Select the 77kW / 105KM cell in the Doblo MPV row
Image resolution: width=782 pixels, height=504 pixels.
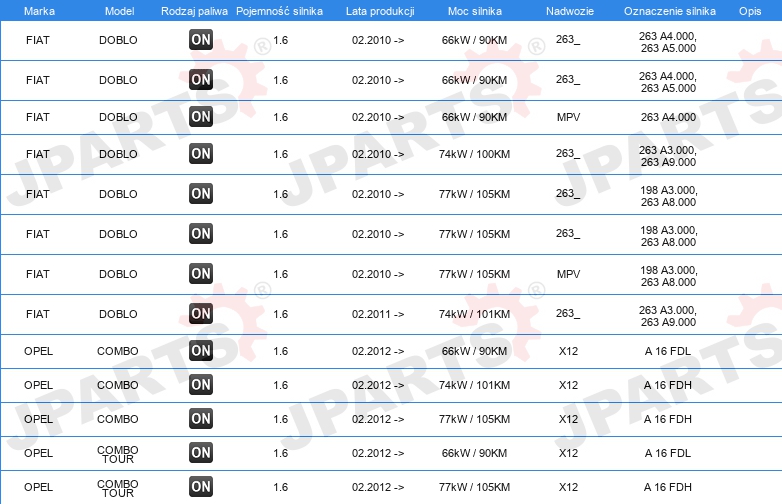tap(474, 274)
